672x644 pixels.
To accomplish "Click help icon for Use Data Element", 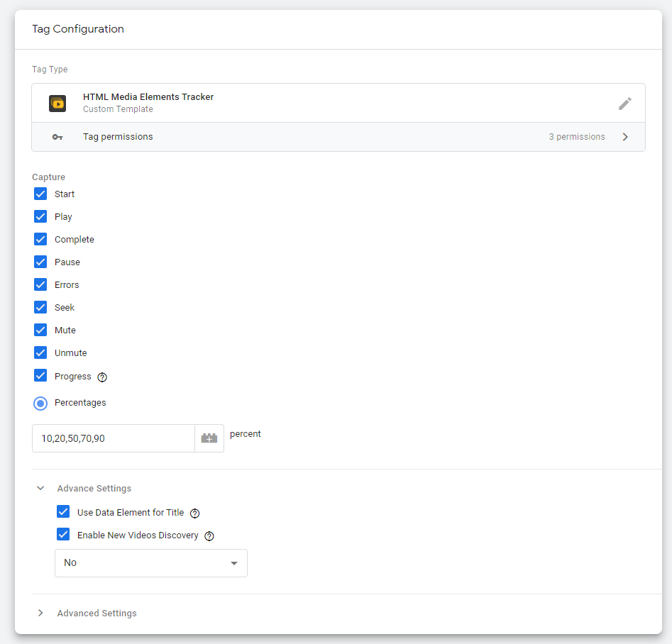I will [x=195, y=513].
